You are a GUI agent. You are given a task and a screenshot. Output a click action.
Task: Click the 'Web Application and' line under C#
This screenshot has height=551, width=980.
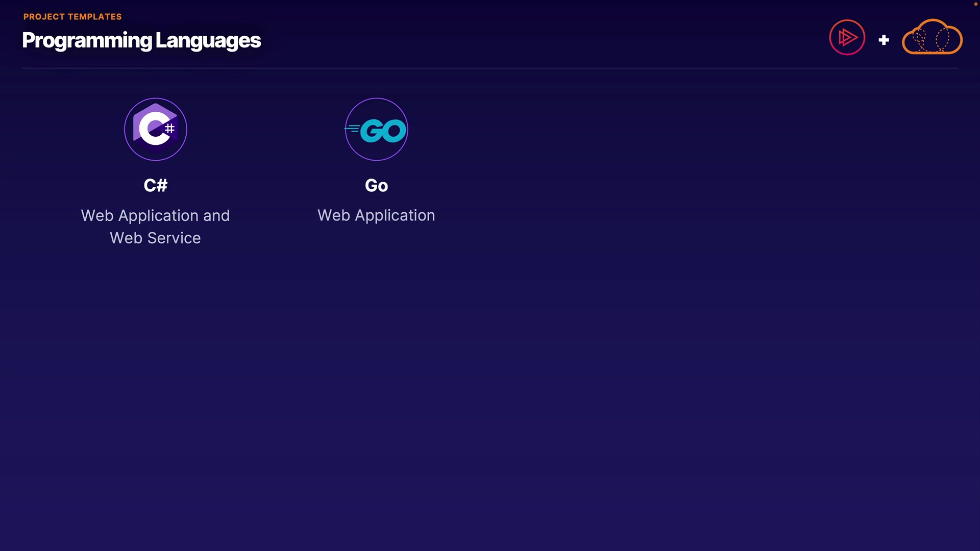click(155, 216)
